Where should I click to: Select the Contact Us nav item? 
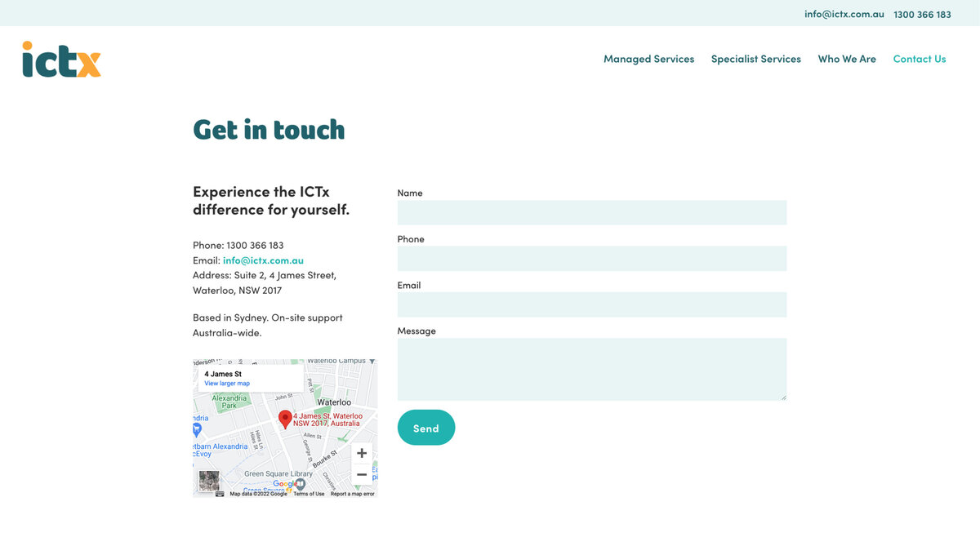(x=920, y=59)
